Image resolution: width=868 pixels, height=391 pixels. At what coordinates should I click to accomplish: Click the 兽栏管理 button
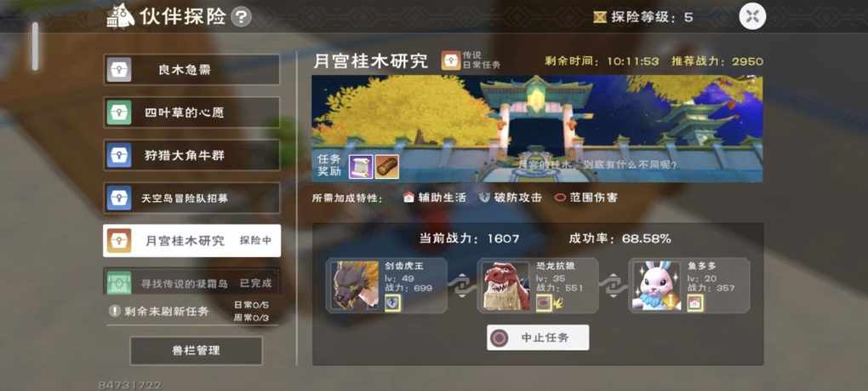[x=196, y=351]
